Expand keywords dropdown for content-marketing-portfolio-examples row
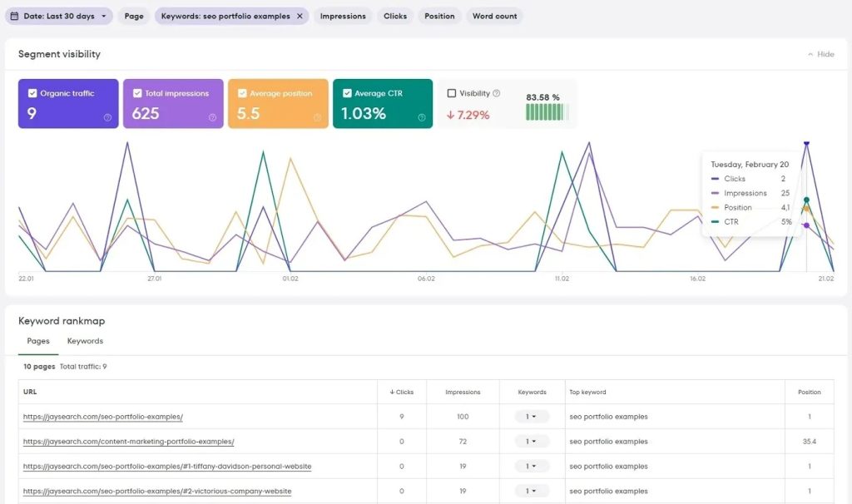This screenshot has width=852, height=504. [532, 442]
